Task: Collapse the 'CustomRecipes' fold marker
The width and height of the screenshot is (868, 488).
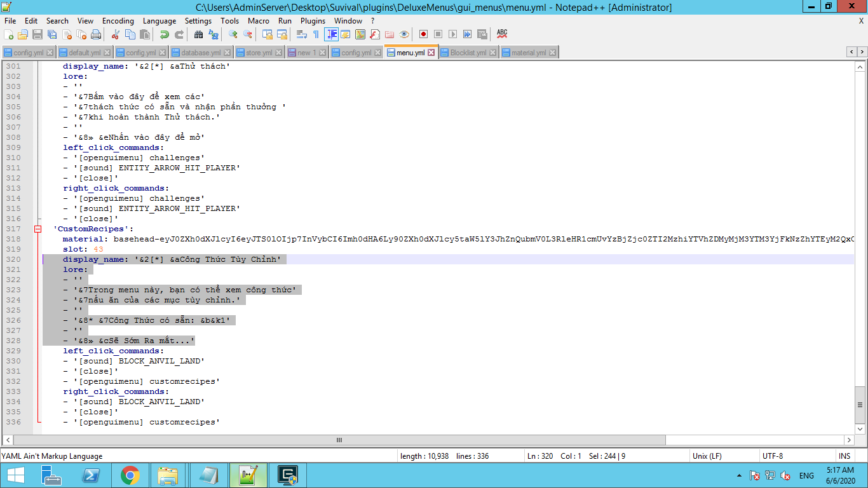Action: 38,229
